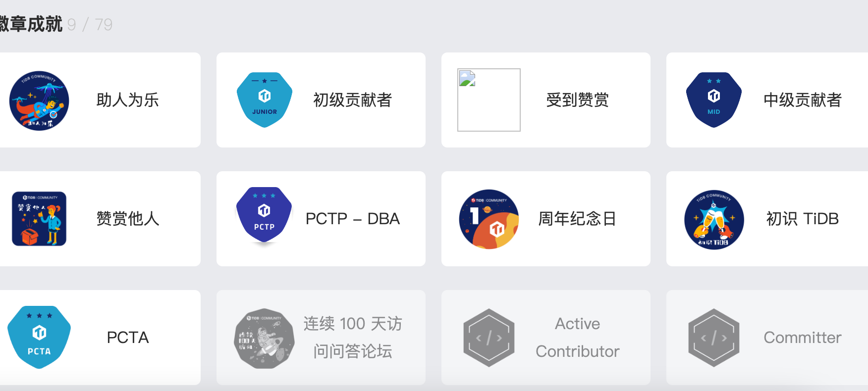Viewport: 868px width, 391px height.
Task: Click the 赞赏他人 badge illustration
Action: click(x=39, y=219)
